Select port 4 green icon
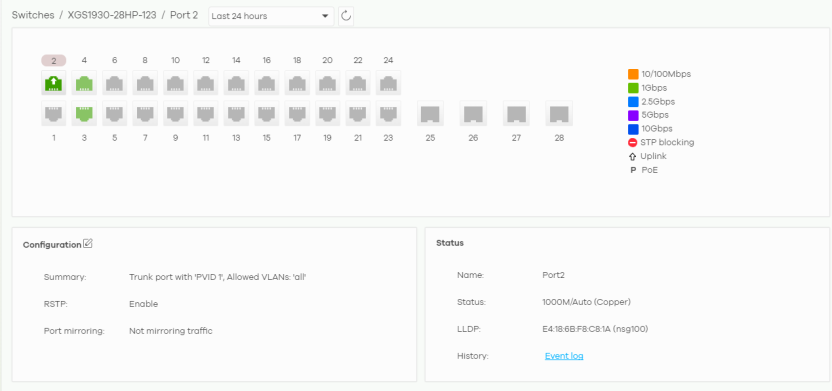The height and width of the screenshot is (391, 832). pyautogui.click(x=84, y=83)
